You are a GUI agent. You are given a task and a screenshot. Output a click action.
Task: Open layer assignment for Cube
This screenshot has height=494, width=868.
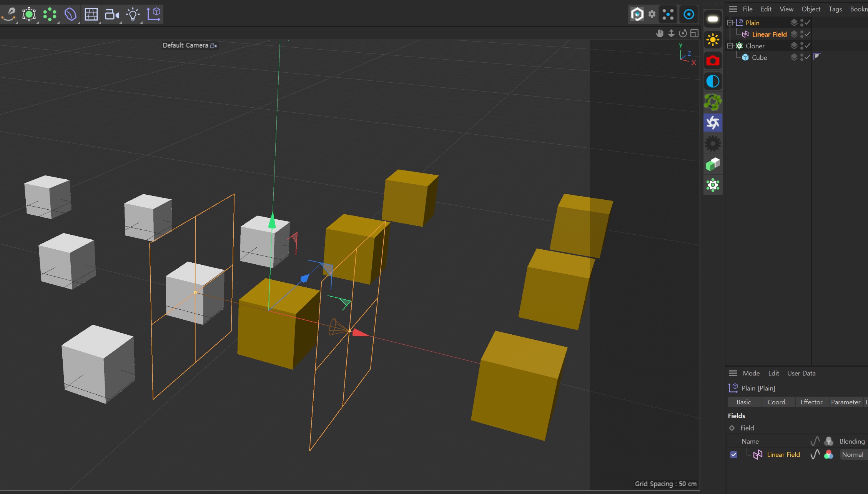[x=794, y=57]
